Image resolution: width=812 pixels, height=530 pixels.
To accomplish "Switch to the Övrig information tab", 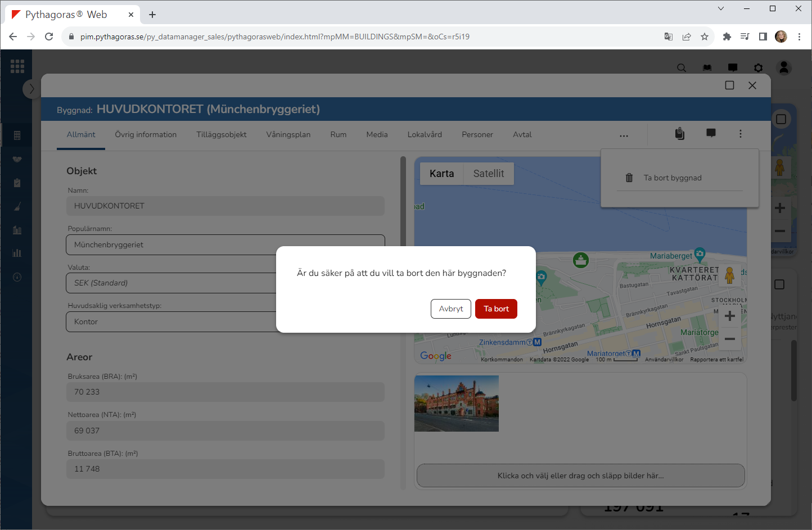I will [146, 134].
